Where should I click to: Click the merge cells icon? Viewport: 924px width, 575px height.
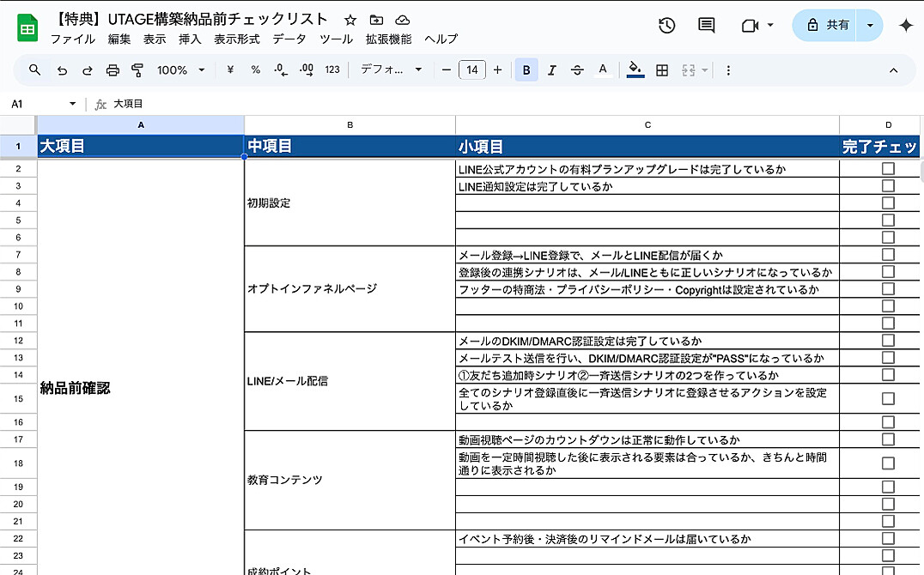(689, 70)
